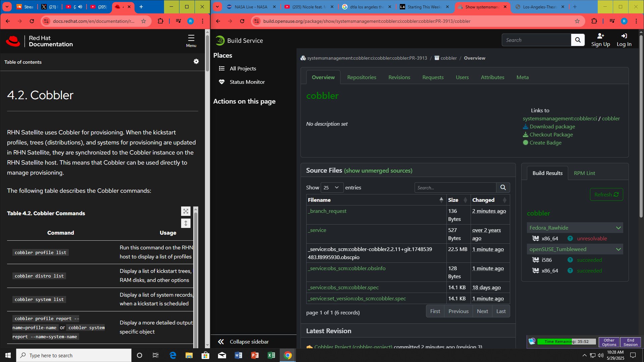The image size is (644, 362).
Task: Click the vertical expand table icon
Action: coord(186,223)
